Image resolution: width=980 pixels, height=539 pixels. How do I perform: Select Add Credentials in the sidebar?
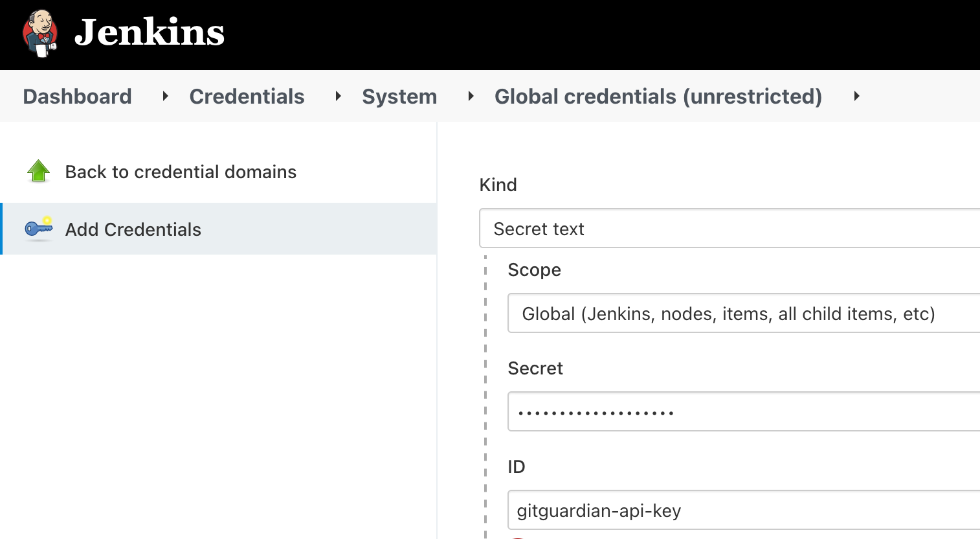pos(133,229)
